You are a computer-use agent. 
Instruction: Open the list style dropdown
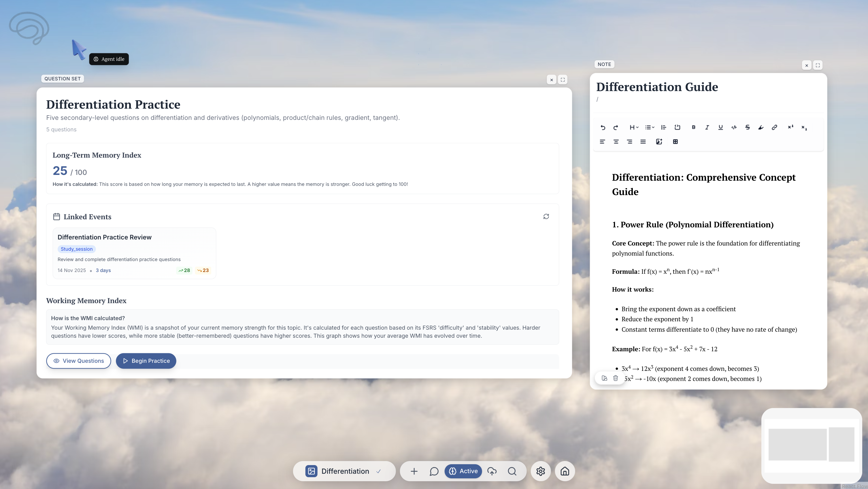coord(649,127)
